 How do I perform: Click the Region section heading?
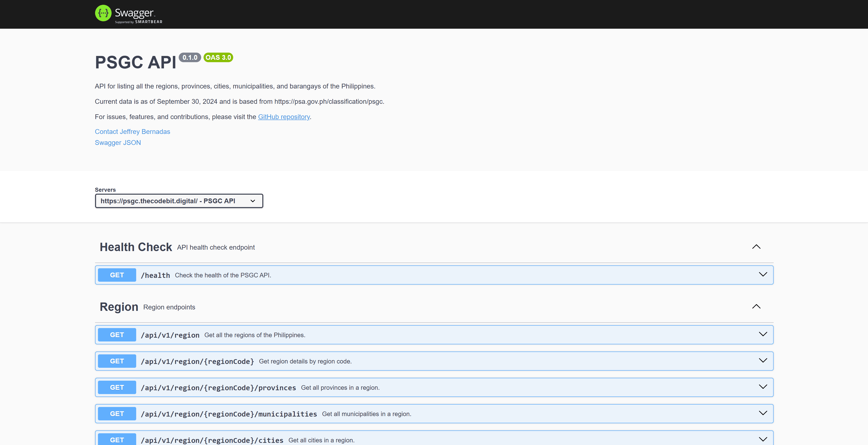(119, 307)
